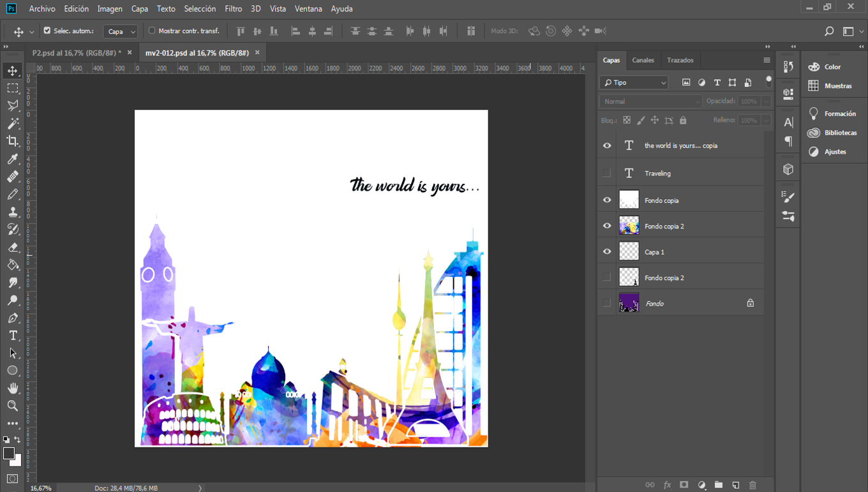Select the Eyedropper tool

(x=12, y=159)
